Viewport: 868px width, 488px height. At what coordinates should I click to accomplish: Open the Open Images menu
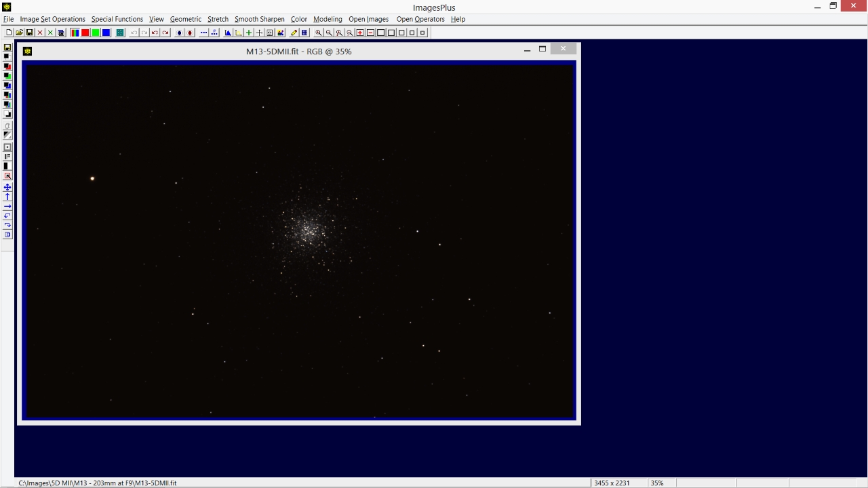coord(369,19)
